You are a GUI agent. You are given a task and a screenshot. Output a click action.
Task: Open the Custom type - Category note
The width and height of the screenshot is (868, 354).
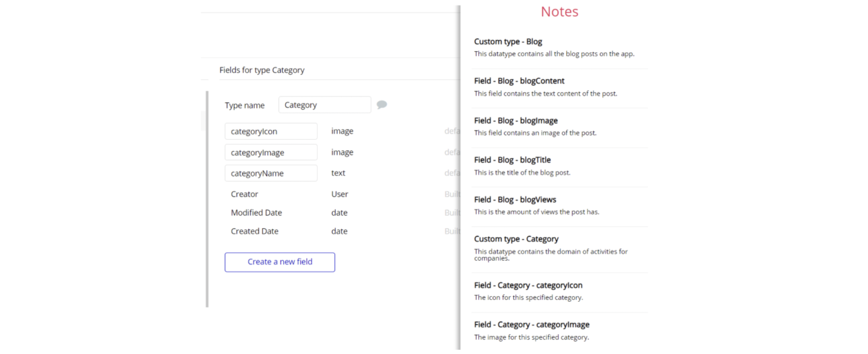(516, 239)
